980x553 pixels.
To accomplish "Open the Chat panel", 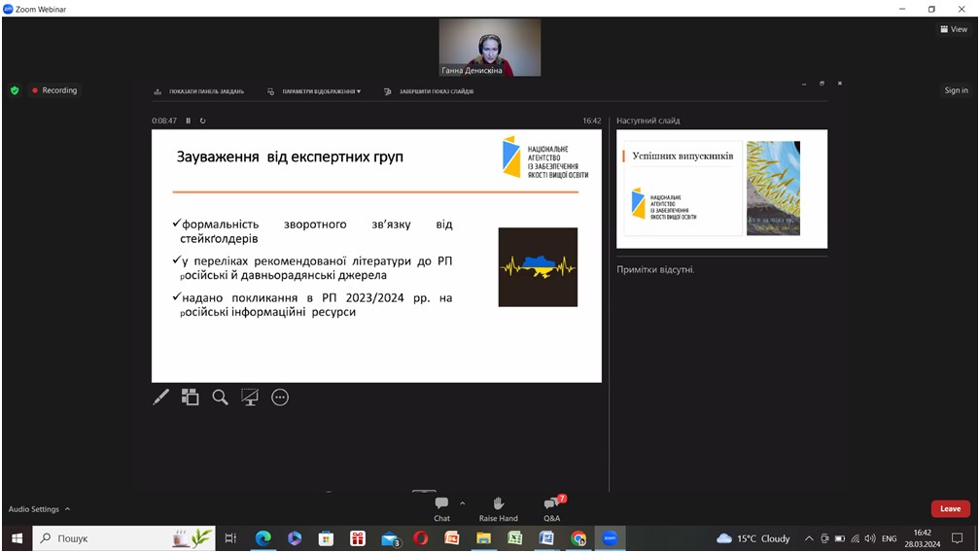I will tap(441, 507).
